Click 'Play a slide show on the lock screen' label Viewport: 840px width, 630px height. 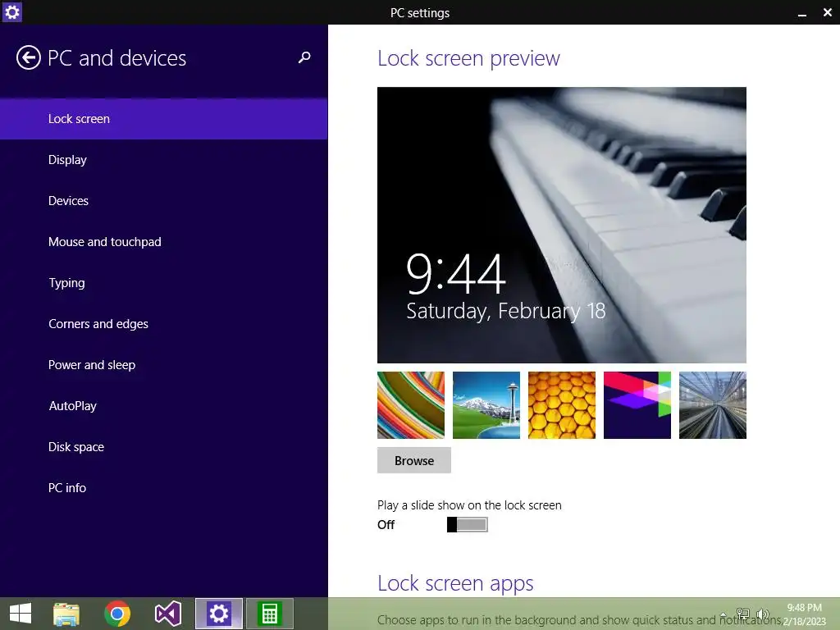point(469,505)
